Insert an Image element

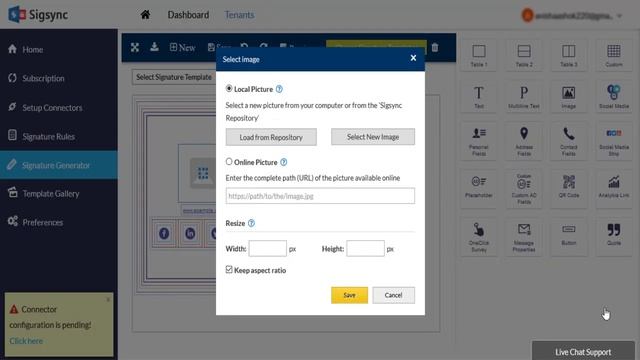(x=569, y=97)
